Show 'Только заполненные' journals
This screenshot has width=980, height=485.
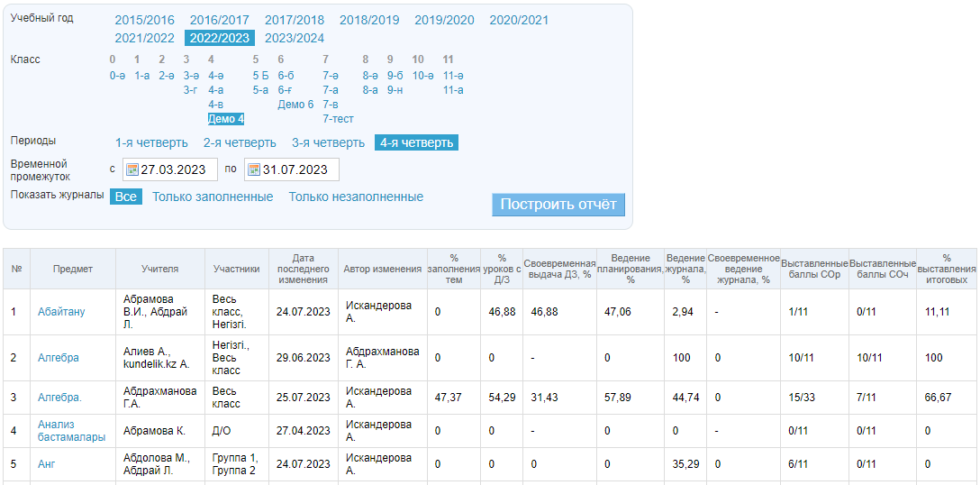click(x=213, y=197)
